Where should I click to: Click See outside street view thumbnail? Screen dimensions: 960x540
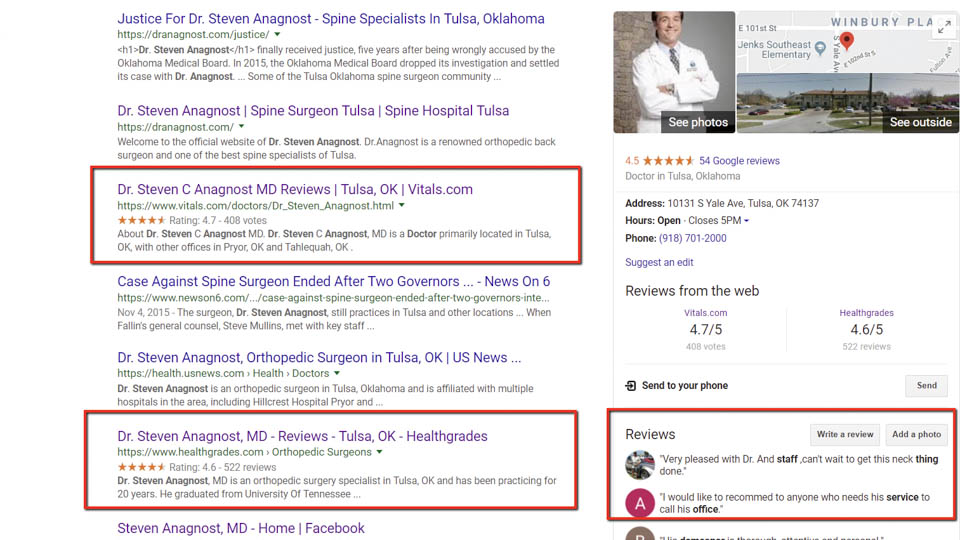848,103
